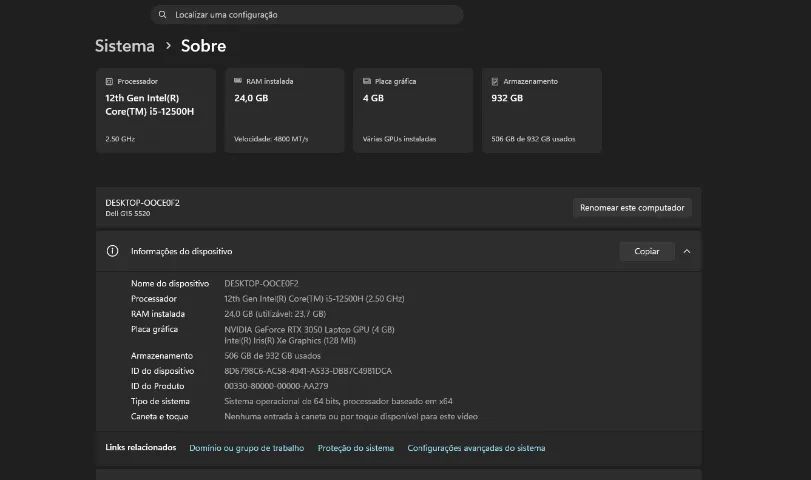Click the Informações do dispositivo header
This screenshot has width=811, height=480.
[x=398, y=251]
